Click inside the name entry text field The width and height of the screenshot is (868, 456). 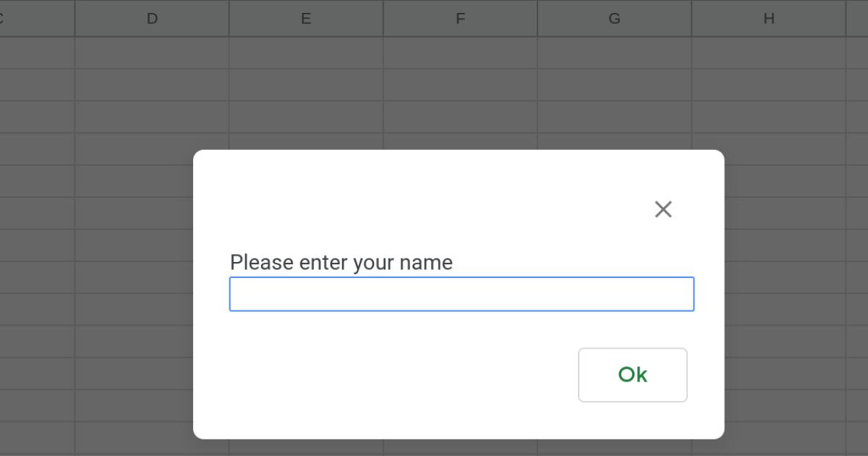pos(461,294)
